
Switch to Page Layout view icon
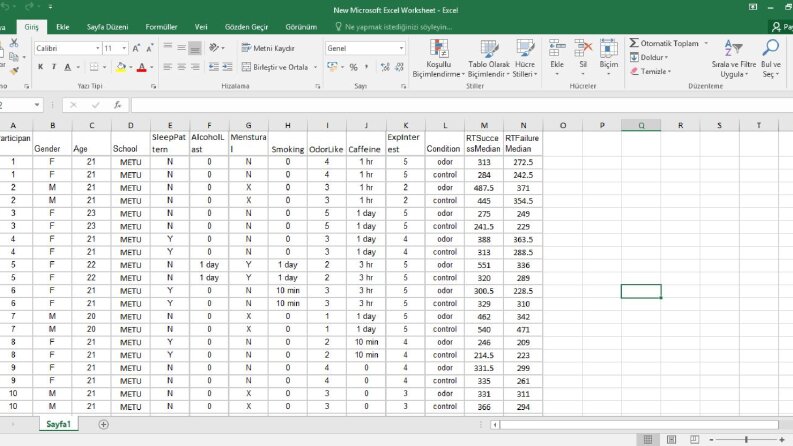pyautogui.click(x=671, y=439)
